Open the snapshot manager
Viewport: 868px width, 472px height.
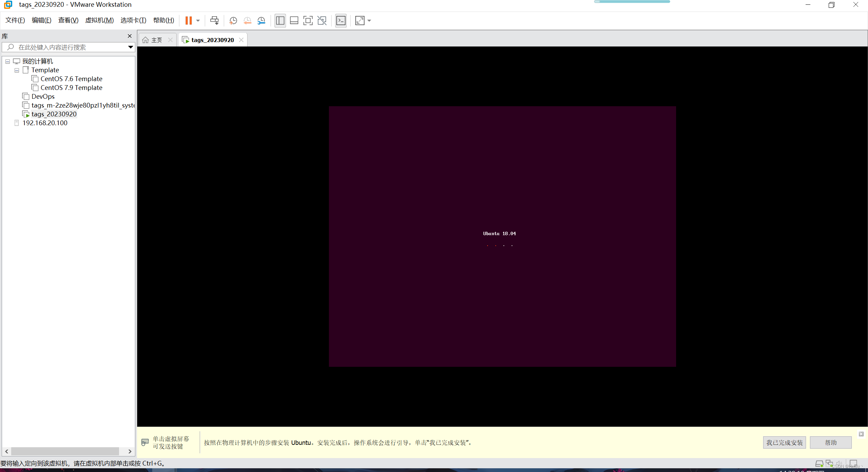point(261,20)
